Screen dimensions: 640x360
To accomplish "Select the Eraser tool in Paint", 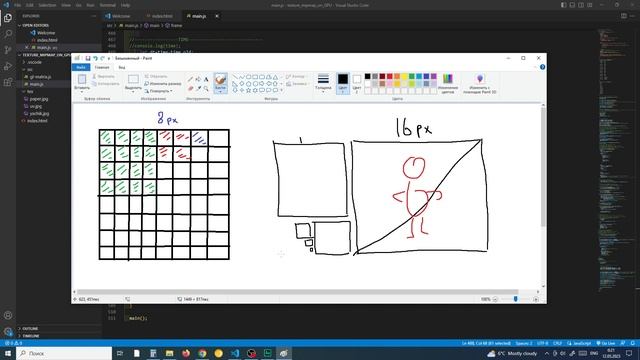I will [190, 88].
